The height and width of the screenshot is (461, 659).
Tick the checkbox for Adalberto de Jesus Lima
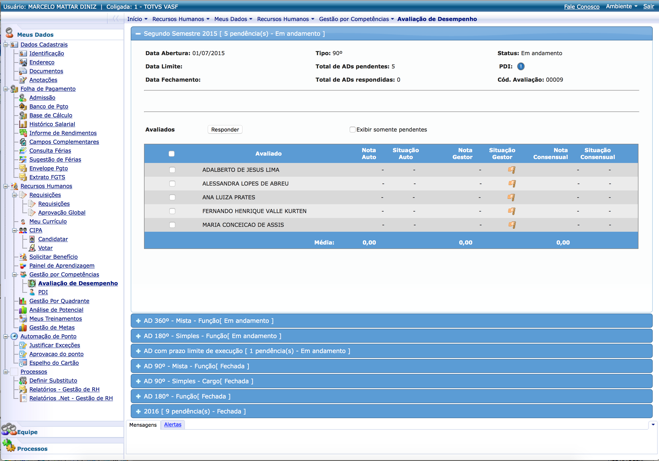pyautogui.click(x=172, y=170)
